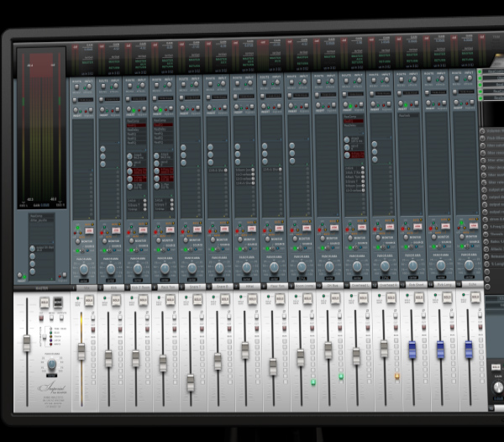The image size is (504, 442).
Task: Click the Echo channel PANORAMA knob
Action: [x=469, y=266]
